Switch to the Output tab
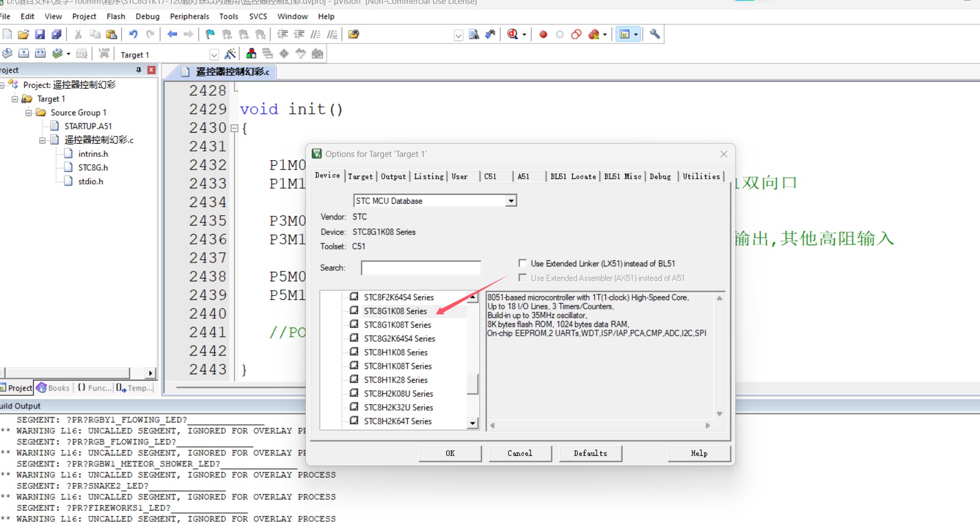This screenshot has width=980, height=524. [393, 177]
